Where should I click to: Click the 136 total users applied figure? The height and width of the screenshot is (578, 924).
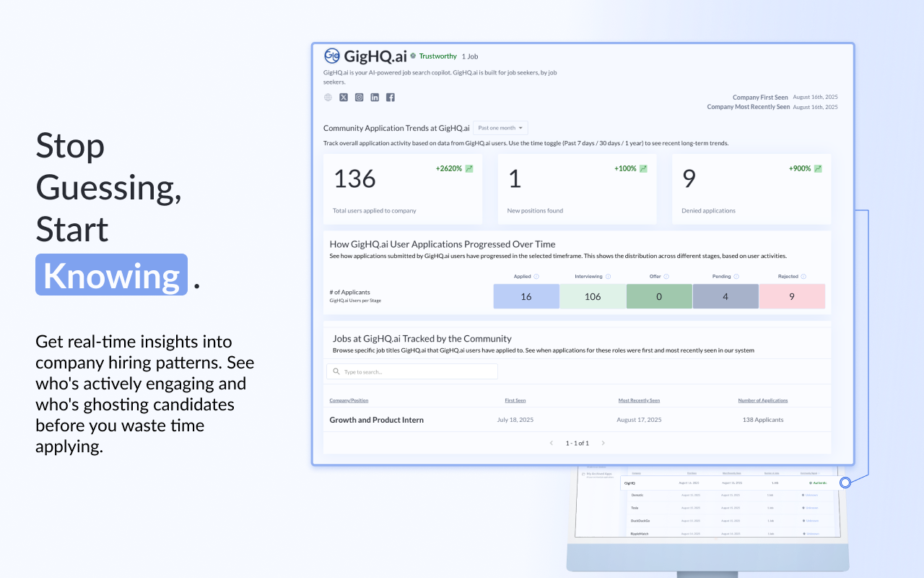354,179
